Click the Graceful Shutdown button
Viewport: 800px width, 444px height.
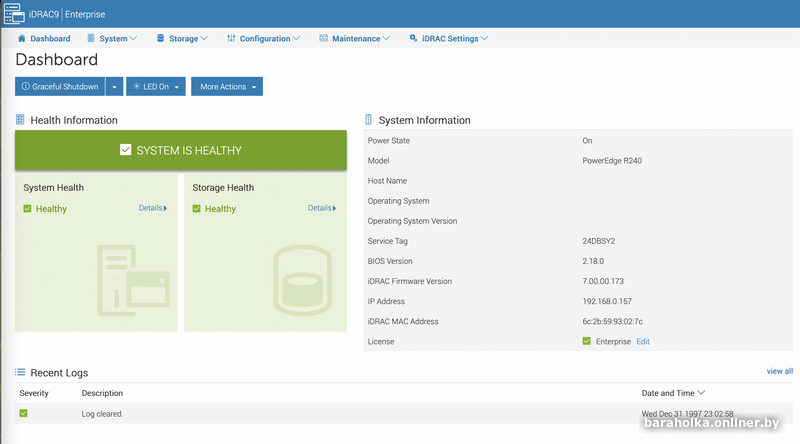point(60,87)
